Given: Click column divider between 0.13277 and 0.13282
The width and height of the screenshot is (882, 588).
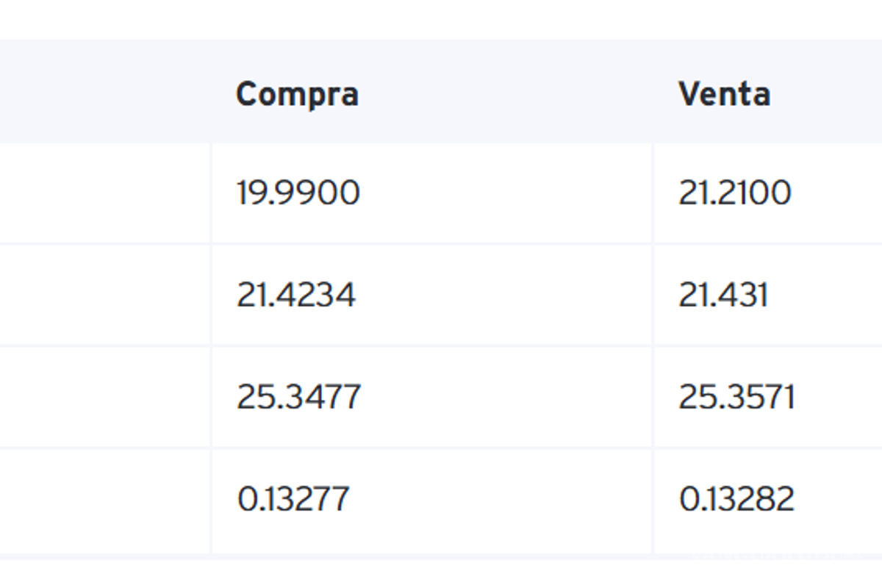Looking at the screenshot, I should (653, 500).
